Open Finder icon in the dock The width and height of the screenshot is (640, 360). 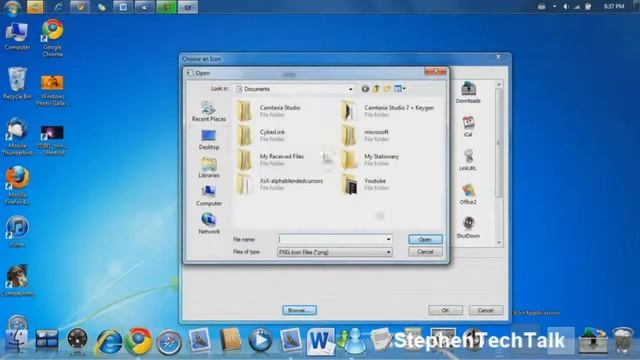[17, 340]
